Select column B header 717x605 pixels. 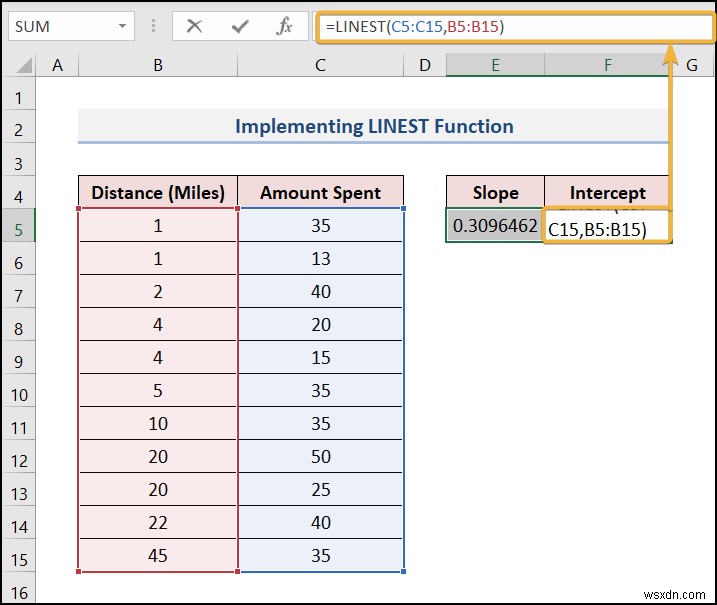coord(158,65)
